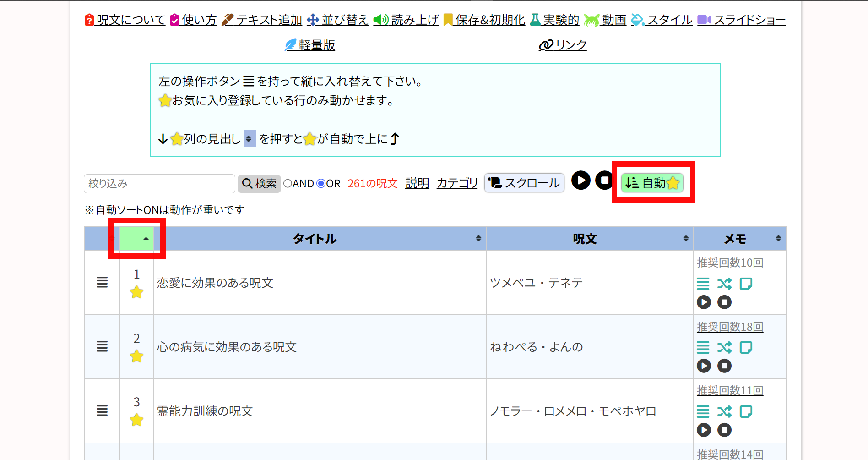Viewport: 868px width, 460px height.
Task: Toggle the star in row 3
Action: coord(136,420)
